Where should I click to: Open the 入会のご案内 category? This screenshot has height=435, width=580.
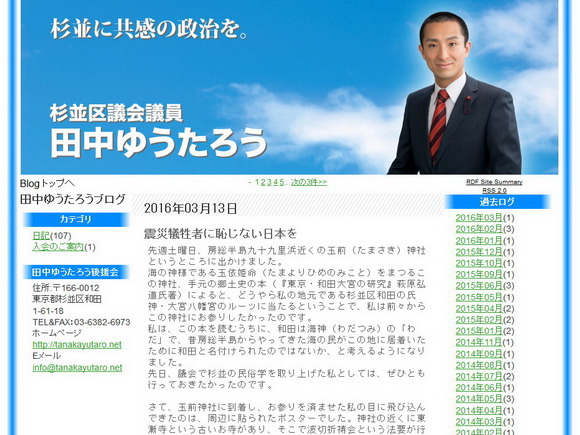click(x=58, y=247)
